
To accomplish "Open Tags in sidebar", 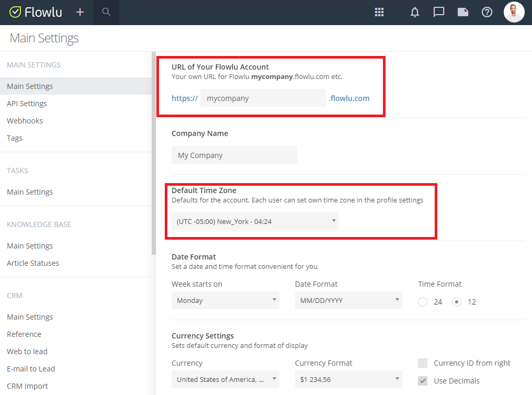I will (x=15, y=138).
